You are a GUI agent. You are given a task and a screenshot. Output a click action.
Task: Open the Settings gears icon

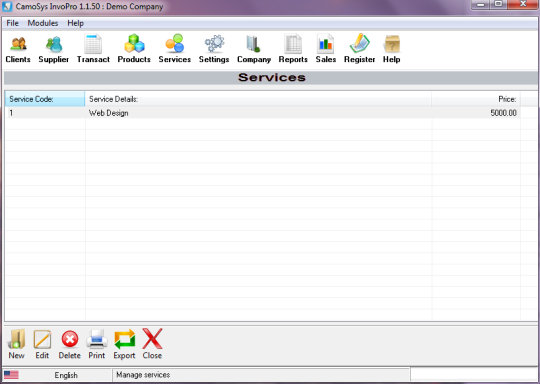point(214,49)
